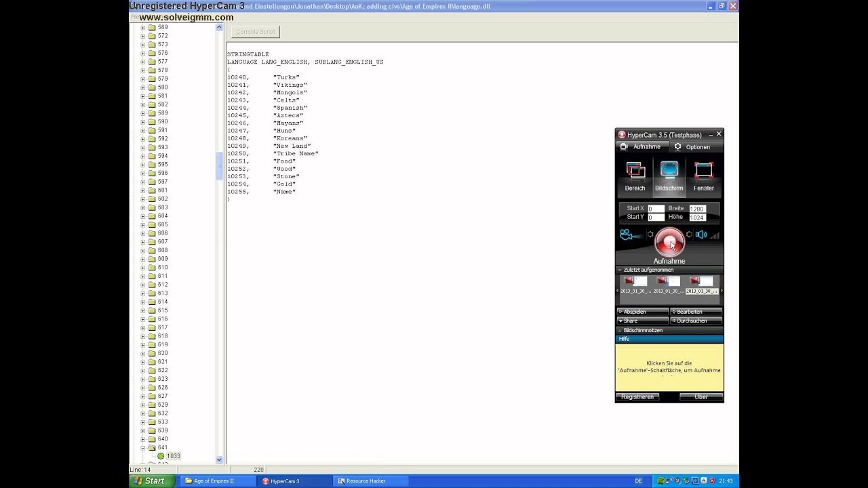The height and width of the screenshot is (488, 868).
Task: Click the STRINGTABLE keyword line
Action: pos(248,54)
